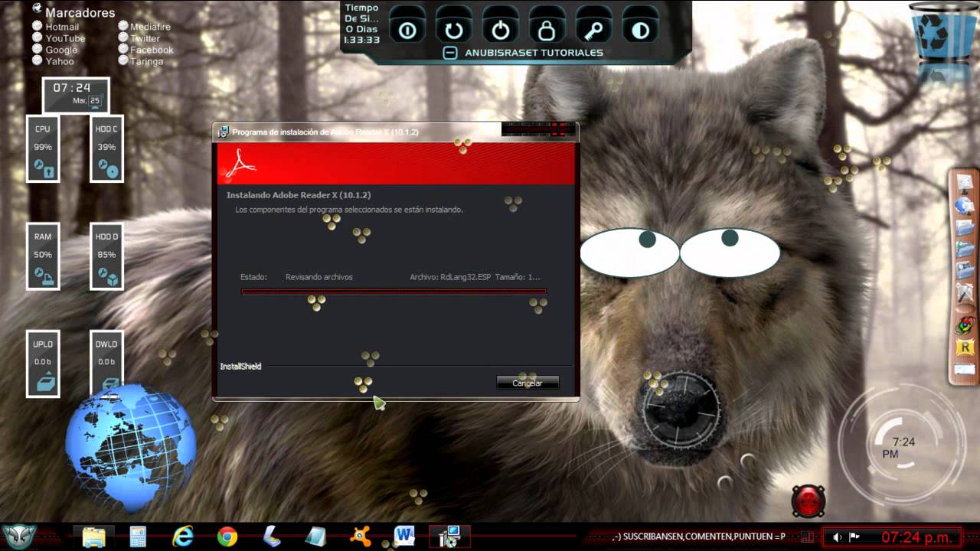980x551 pixels.
Task: Click the InstallShield label
Action: point(240,367)
